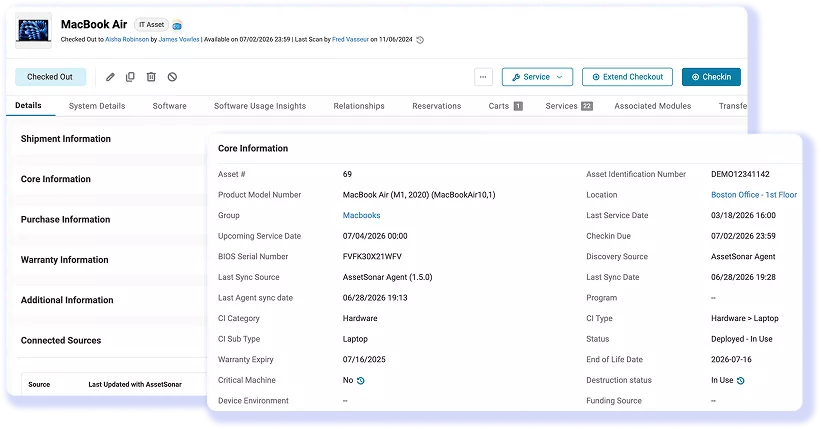Click the delete trash icon
Screen dimensions: 821x429
[x=151, y=77]
